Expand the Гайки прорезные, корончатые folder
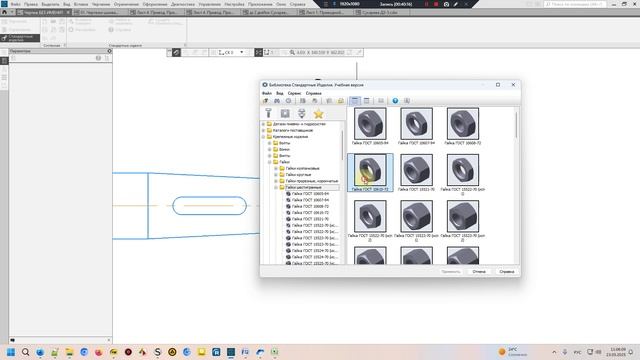The width and height of the screenshot is (640, 360). (x=276, y=181)
